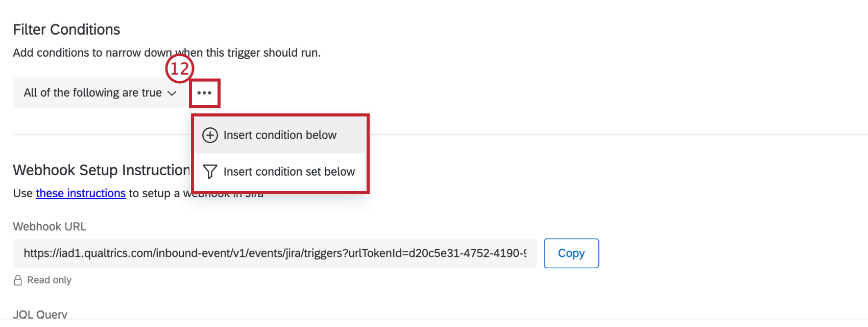Click the "Webhook Setup Instructions" heading
Viewport: 868px width, 327px height.
pos(101,170)
